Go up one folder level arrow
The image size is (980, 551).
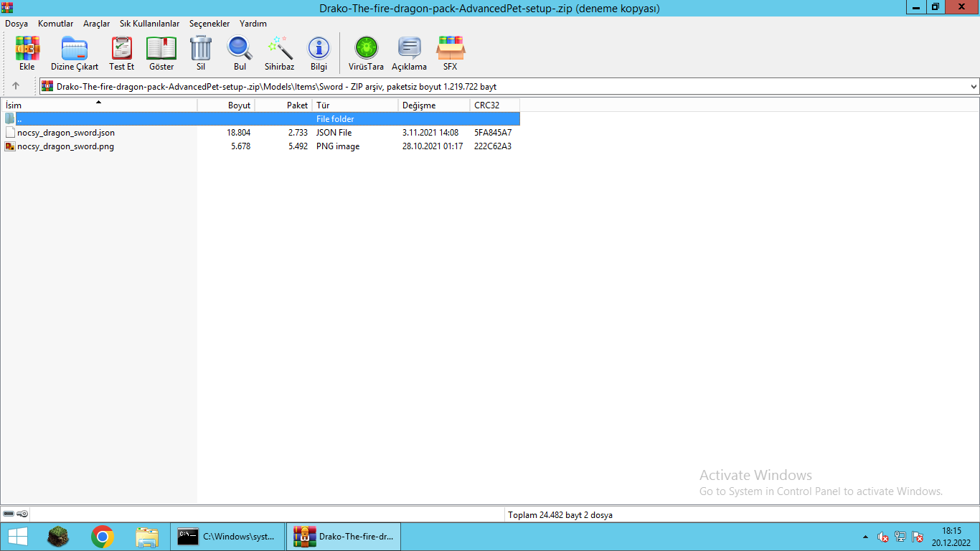pyautogui.click(x=16, y=86)
